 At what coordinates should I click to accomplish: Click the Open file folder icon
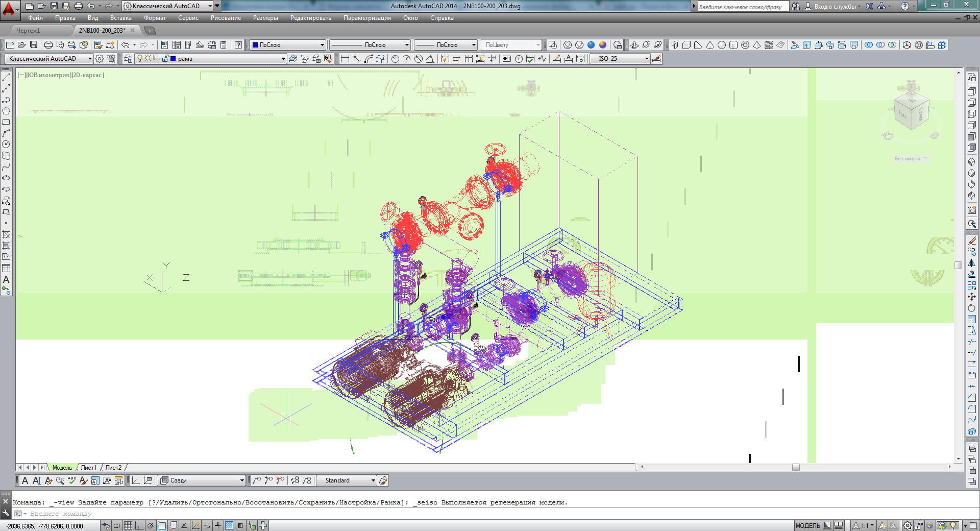[21, 45]
